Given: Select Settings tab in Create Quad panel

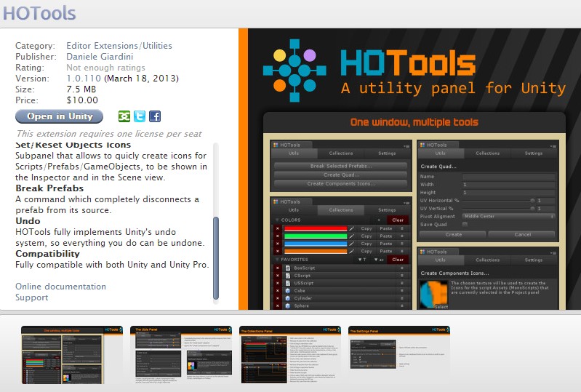Looking at the screenshot, I should click(534, 153).
